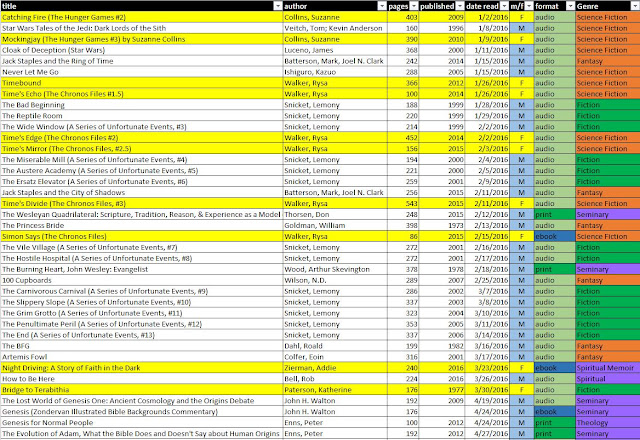This screenshot has width=640, height=440.
Task: Select pages cell '543'
Action: [x=403, y=204]
